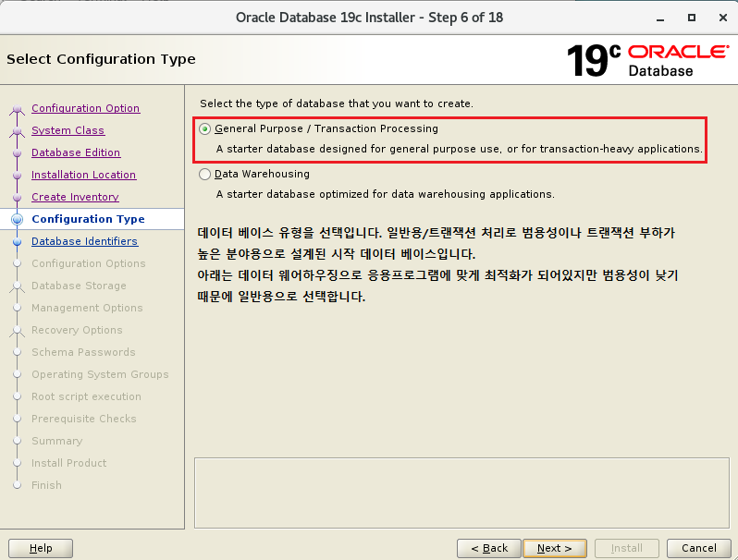Go to the Configuration Option step link

point(85,108)
